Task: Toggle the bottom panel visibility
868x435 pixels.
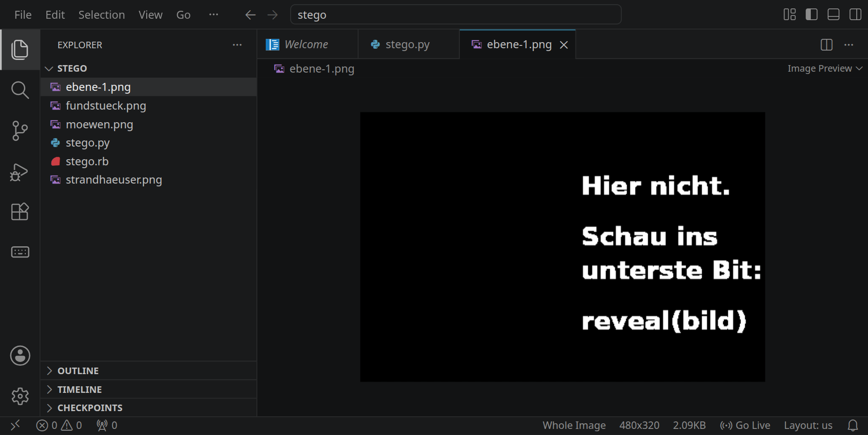Action: pyautogui.click(x=833, y=15)
